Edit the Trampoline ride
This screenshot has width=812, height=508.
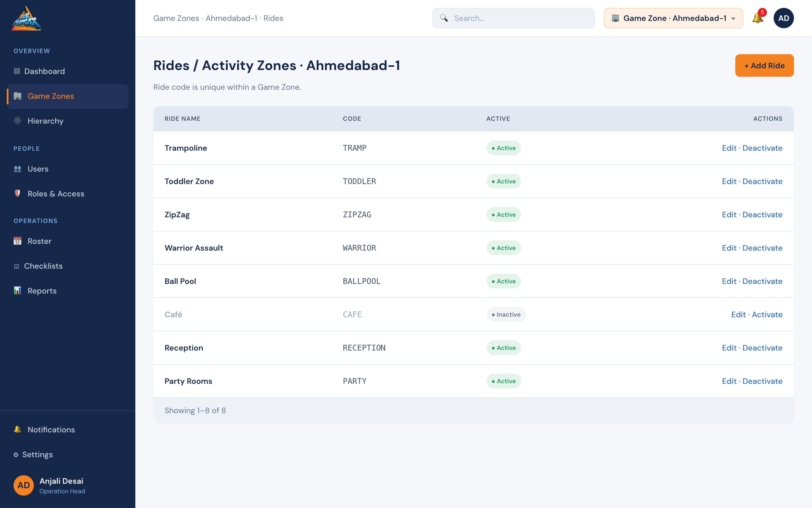(729, 148)
